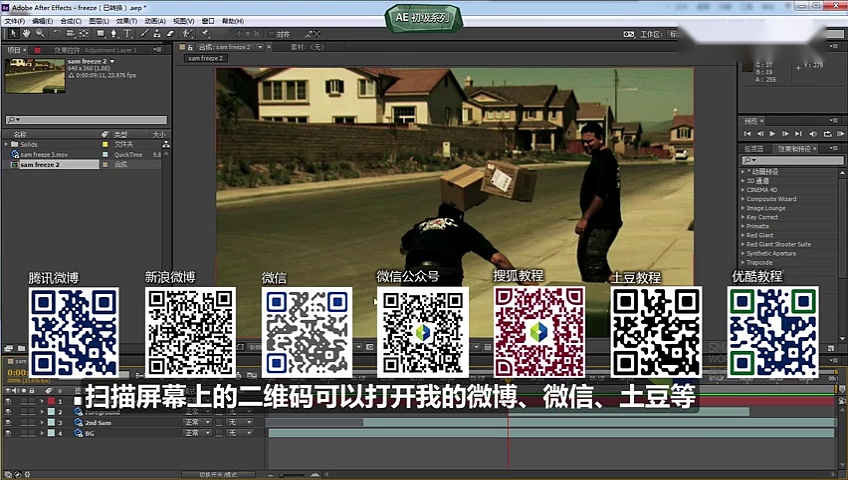Hide the BG layer
The width and height of the screenshot is (848, 480).
(x=8, y=433)
